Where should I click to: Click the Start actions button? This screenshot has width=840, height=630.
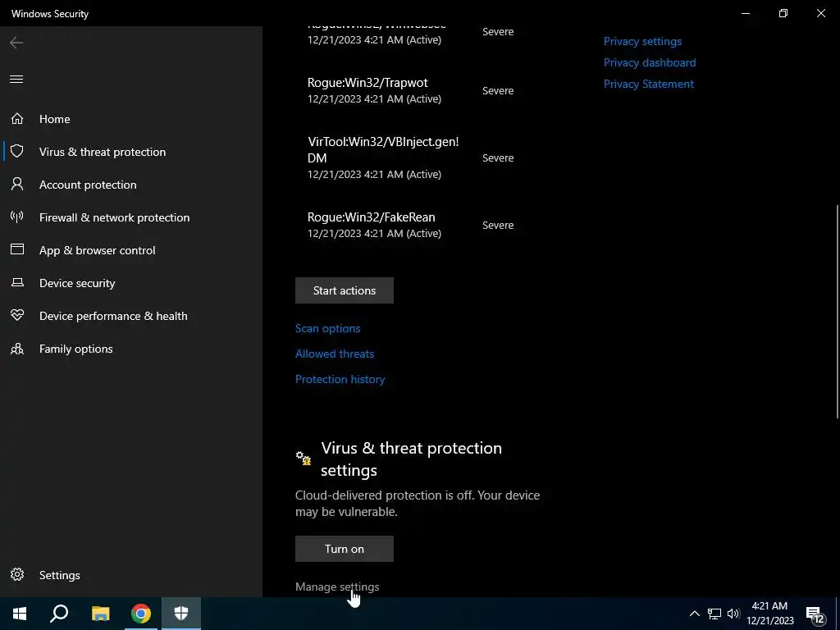click(x=344, y=290)
